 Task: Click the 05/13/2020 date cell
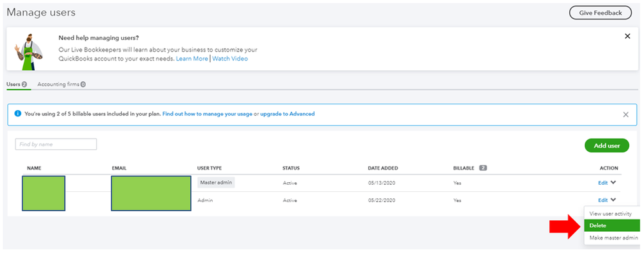[382, 183]
